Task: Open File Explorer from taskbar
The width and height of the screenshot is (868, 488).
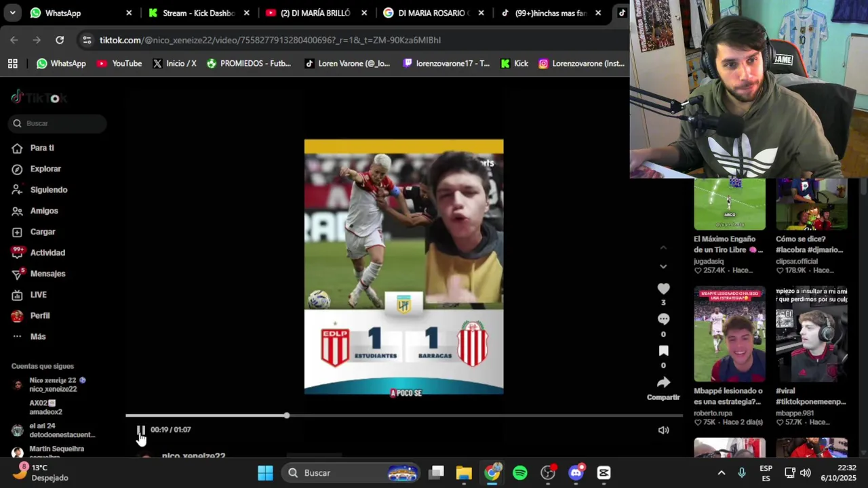Action: [464, 472]
